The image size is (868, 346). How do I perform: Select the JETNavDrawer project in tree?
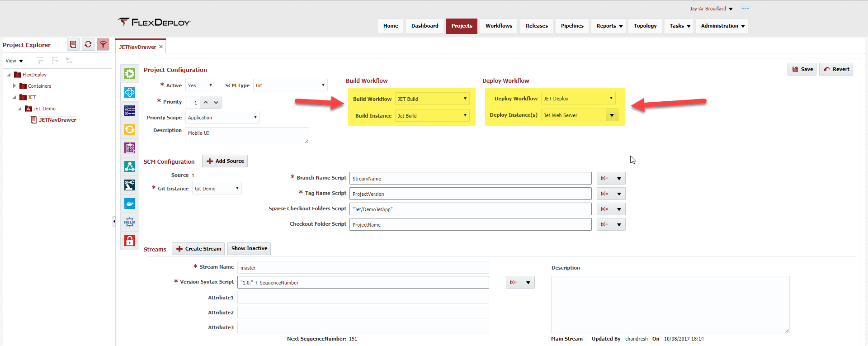point(57,120)
